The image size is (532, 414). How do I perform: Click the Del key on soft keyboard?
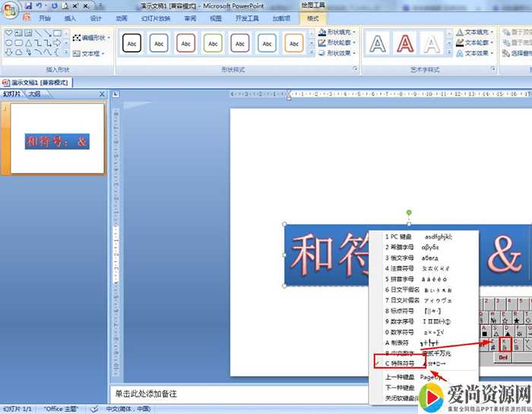tap(503, 357)
